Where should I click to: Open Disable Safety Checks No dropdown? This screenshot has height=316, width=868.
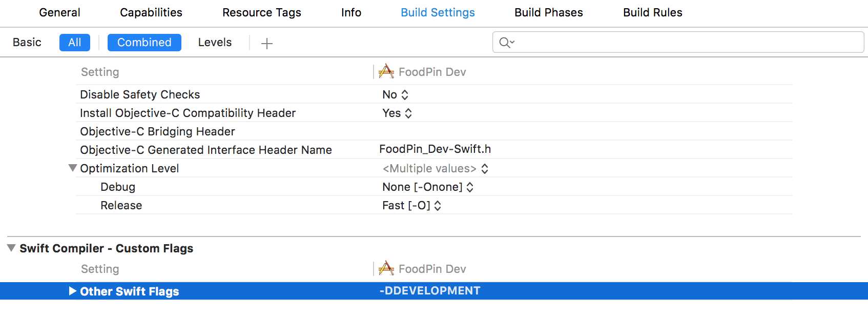point(395,94)
